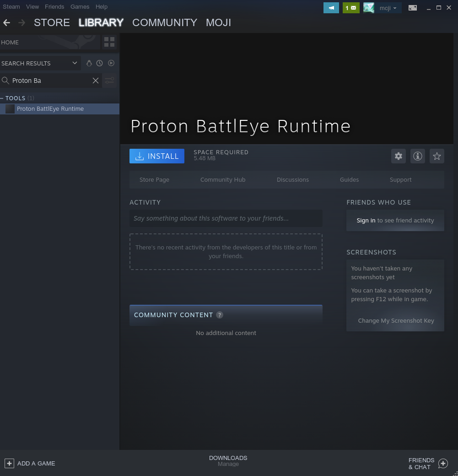Add Proton BattlEye Runtime to favorites
Screen dimensions: 458x476
pos(437,156)
